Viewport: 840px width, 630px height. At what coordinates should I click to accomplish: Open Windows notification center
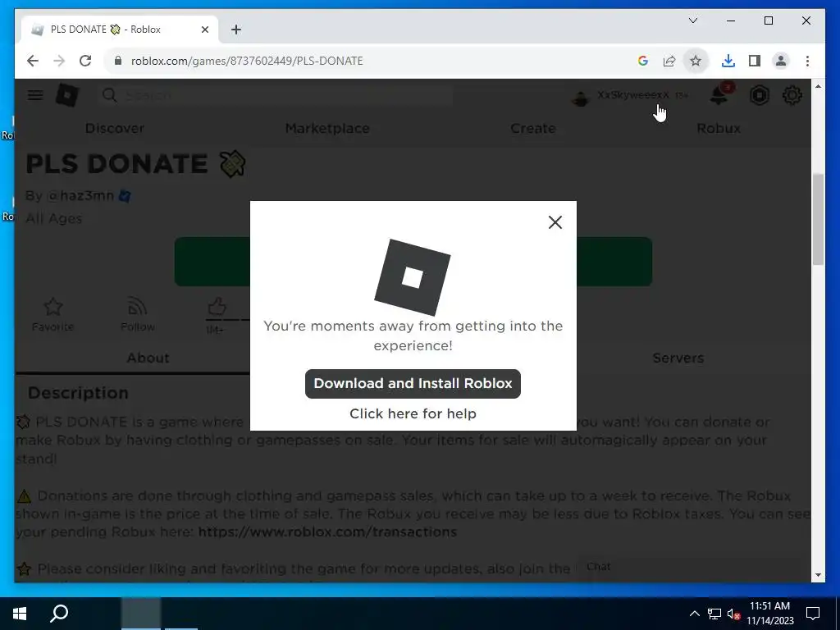click(813, 614)
